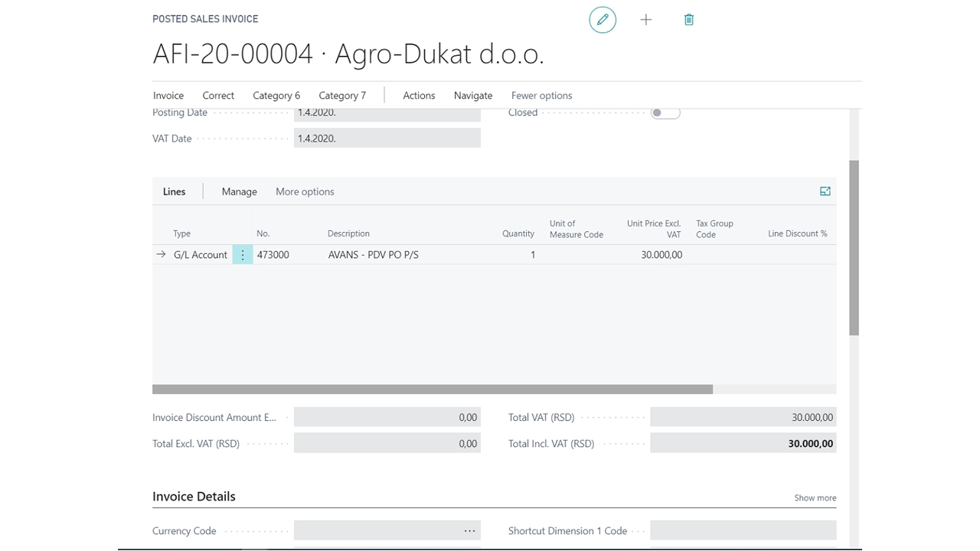
Task: Click description AVANS - PDV PO P/S
Action: tap(374, 255)
